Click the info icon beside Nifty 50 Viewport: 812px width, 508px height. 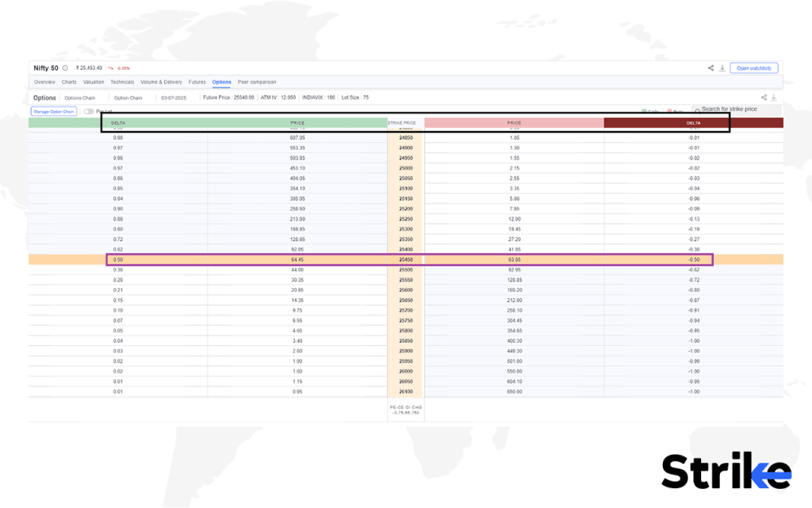click(x=65, y=68)
